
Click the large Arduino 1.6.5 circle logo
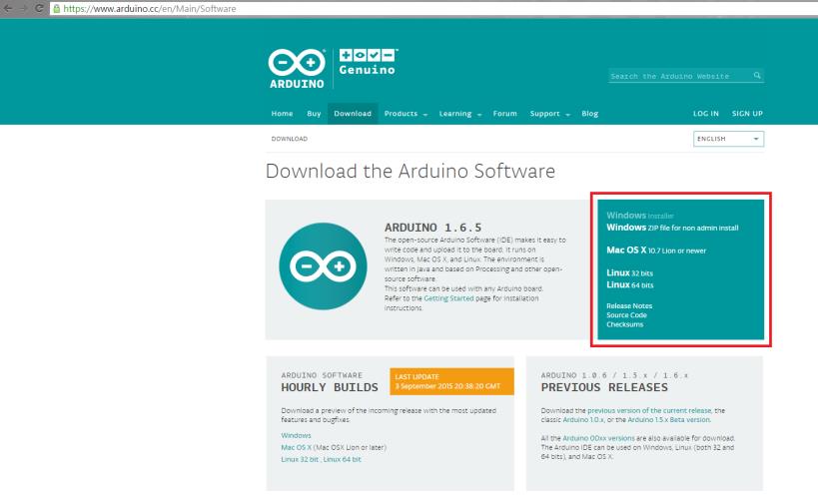(318, 266)
